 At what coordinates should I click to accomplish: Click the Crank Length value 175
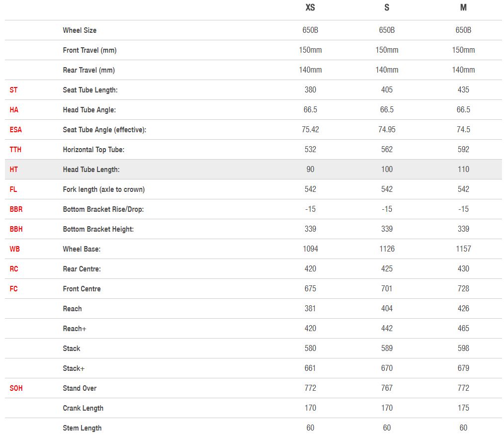pos(463,408)
